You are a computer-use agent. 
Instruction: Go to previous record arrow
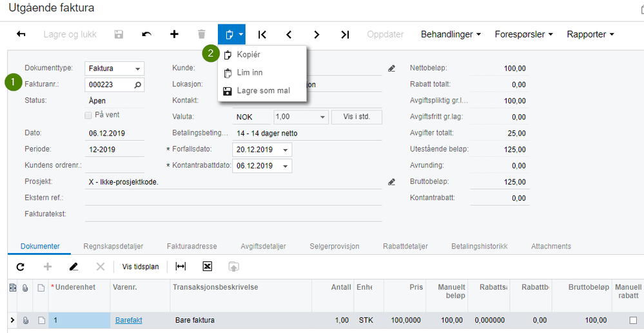[289, 34]
